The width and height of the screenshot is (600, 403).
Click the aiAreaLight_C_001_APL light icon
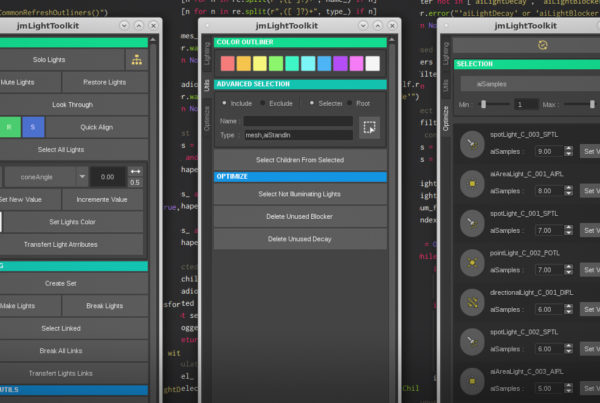tap(472, 184)
